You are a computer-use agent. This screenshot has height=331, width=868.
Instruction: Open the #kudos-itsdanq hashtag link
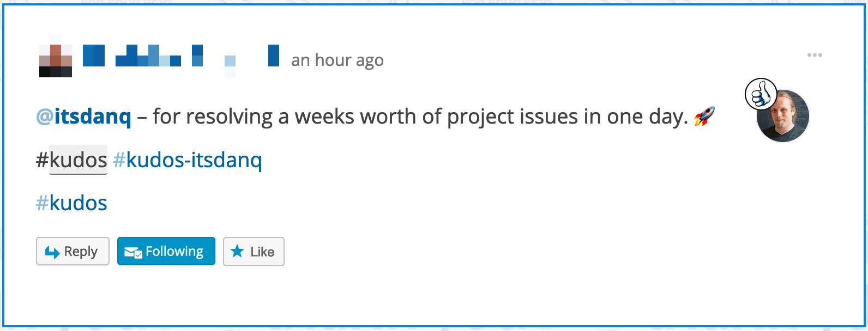tap(188, 160)
